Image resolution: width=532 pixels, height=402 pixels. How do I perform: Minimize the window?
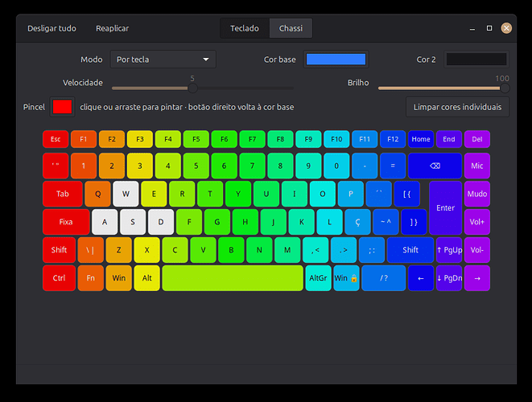472,28
